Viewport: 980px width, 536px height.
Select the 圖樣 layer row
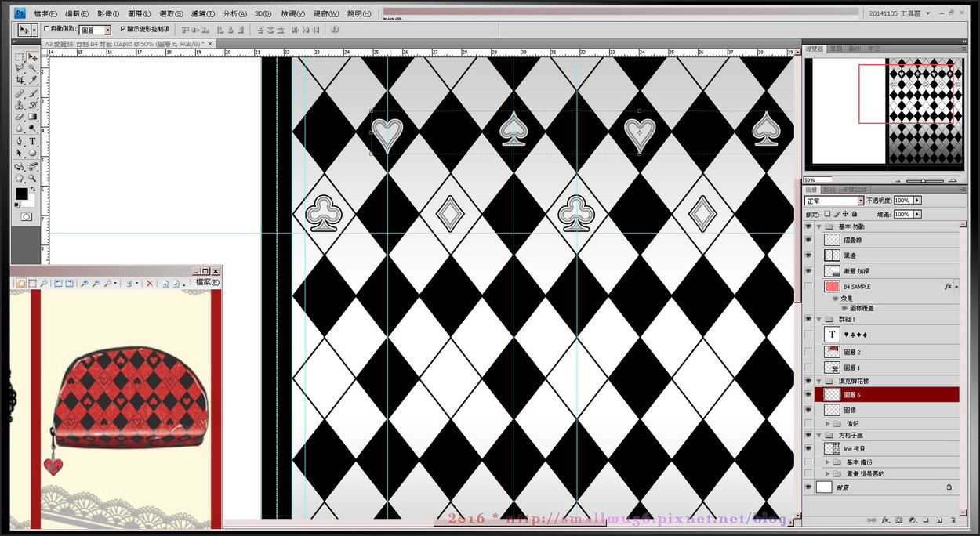pos(886,410)
